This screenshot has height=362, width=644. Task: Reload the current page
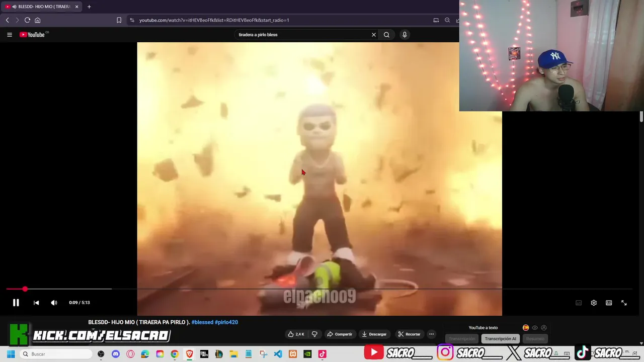pos(27,20)
